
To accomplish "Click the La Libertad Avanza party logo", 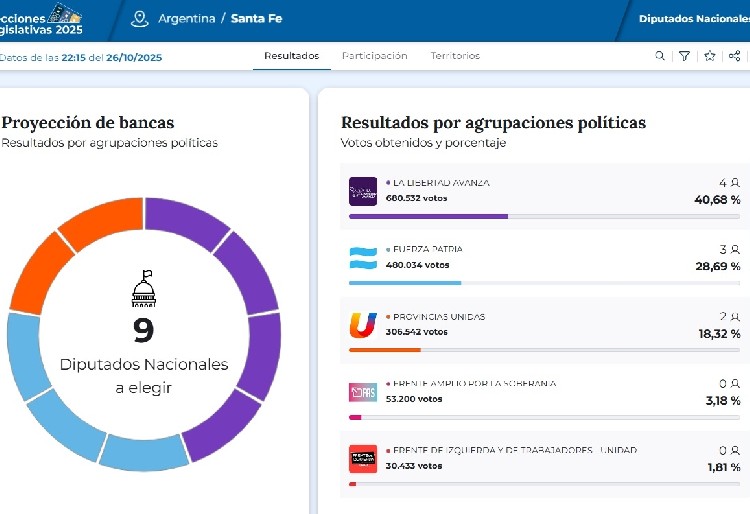I will pos(362,191).
